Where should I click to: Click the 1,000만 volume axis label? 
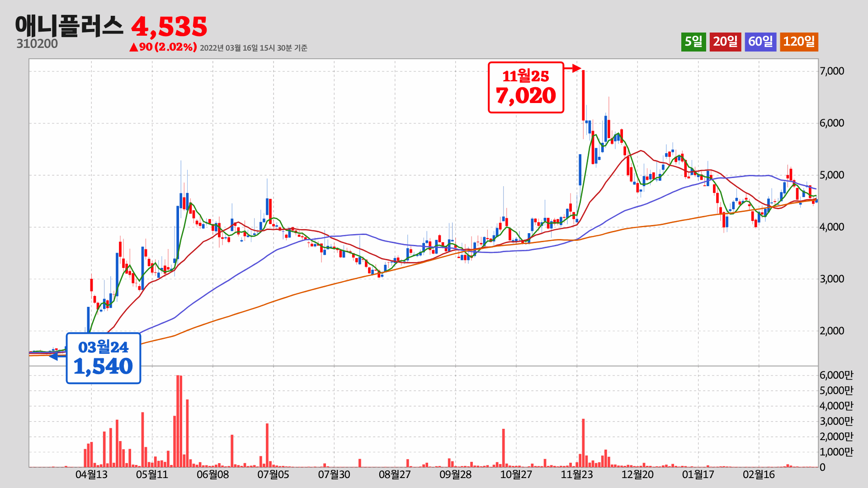836,452
